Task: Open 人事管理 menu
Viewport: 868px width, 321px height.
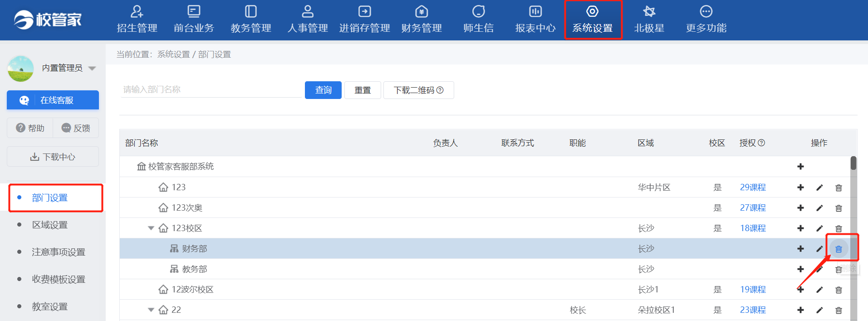Action: [308, 20]
